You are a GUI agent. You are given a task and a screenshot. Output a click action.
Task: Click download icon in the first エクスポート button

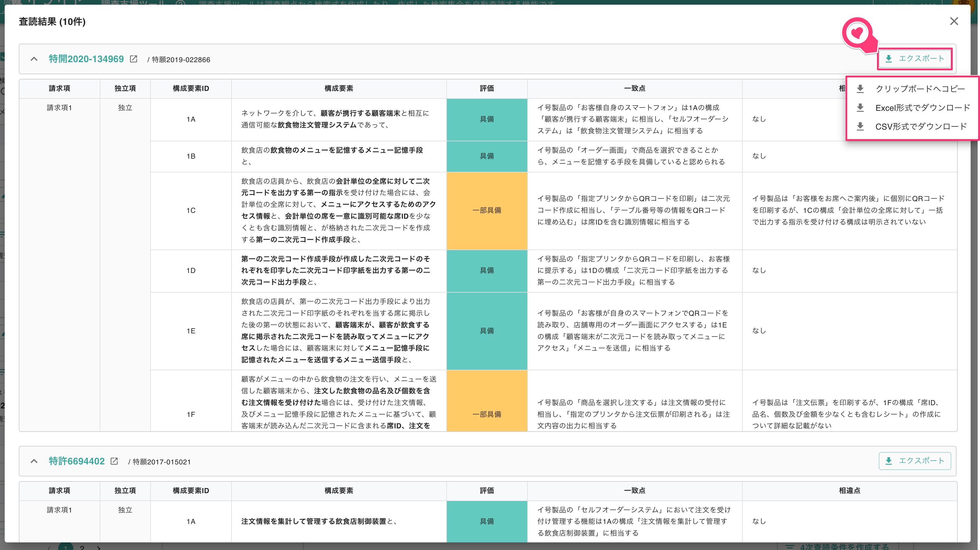(889, 59)
